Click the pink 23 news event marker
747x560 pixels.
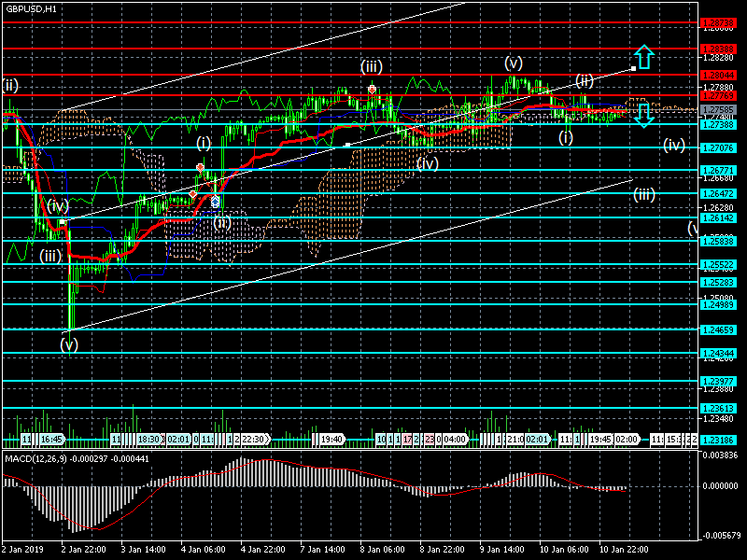430,439
